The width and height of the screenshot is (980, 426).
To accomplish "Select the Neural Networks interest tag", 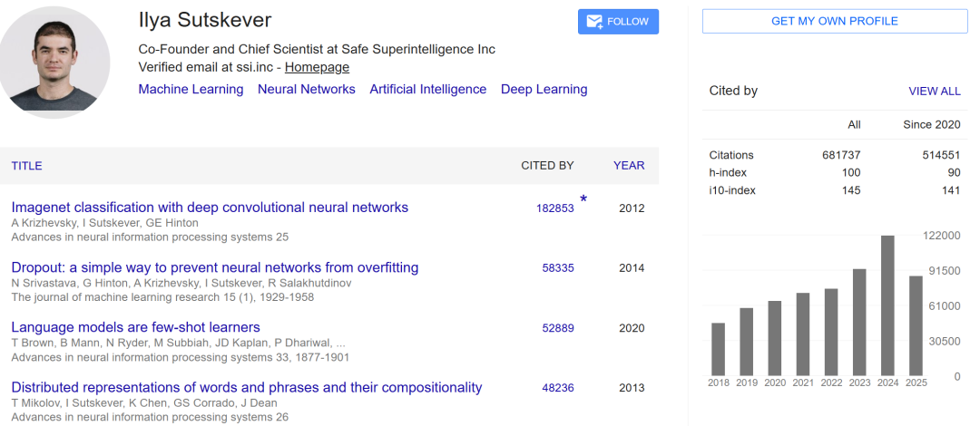I will pos(307,90).
